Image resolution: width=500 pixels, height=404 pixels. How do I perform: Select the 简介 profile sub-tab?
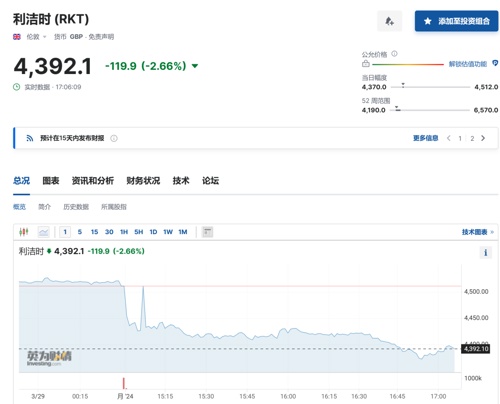click(44, 207)
